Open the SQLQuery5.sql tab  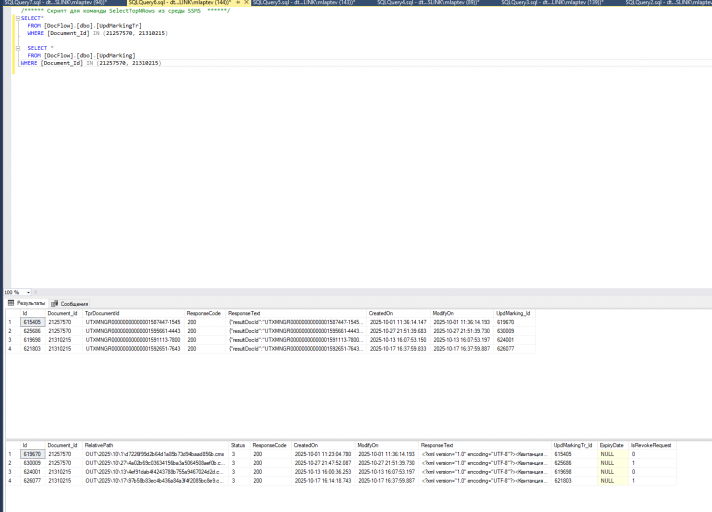(303, 3)
